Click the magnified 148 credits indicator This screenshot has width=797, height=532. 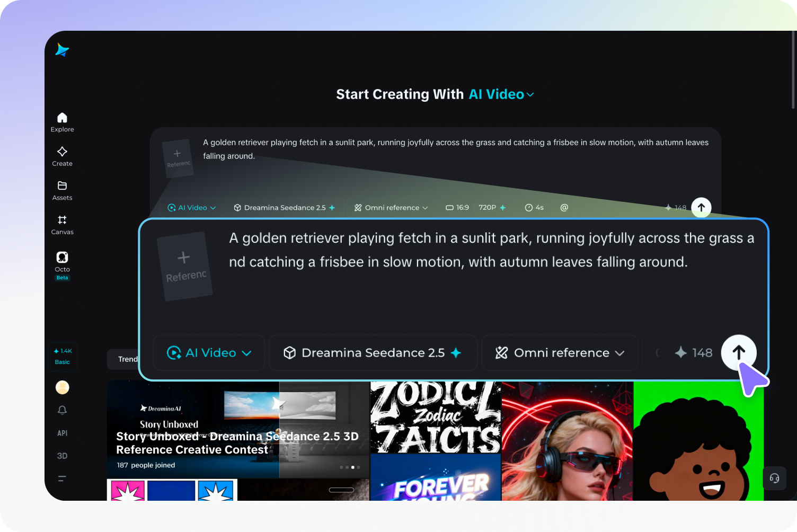[693, 353]
